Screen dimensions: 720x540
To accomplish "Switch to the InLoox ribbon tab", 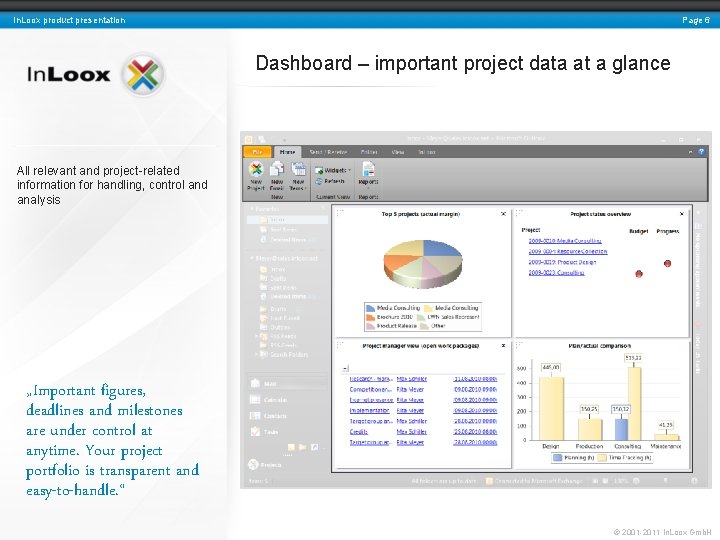I will point(427,152).
